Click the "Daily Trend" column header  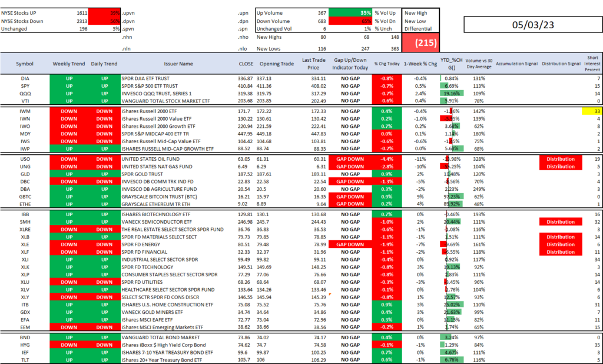pos(104,64)
